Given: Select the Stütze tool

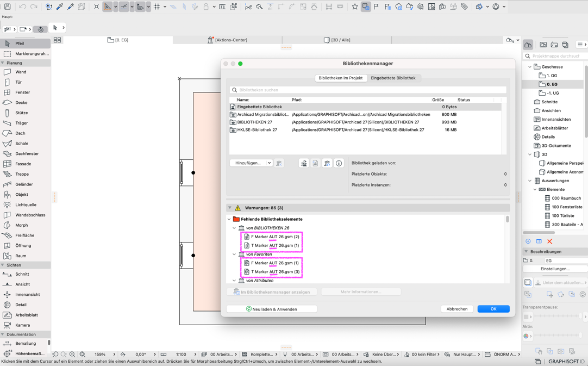Looking at the screenshot, I should tap(26, 113).
